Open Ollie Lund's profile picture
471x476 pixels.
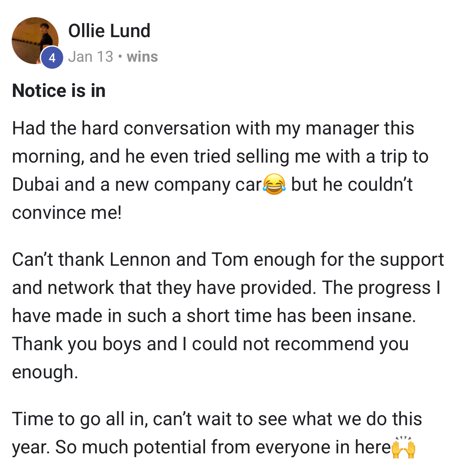pos(35,41)
